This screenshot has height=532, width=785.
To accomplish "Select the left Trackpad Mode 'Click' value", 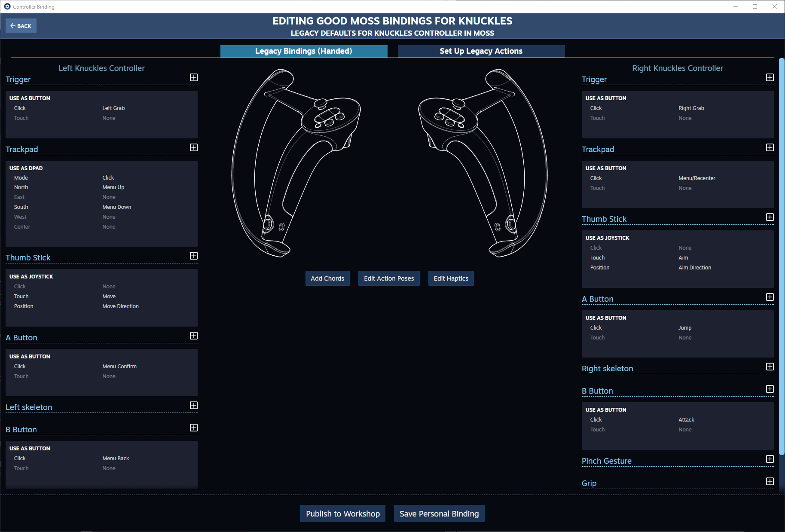I will (x=108, y=178).
